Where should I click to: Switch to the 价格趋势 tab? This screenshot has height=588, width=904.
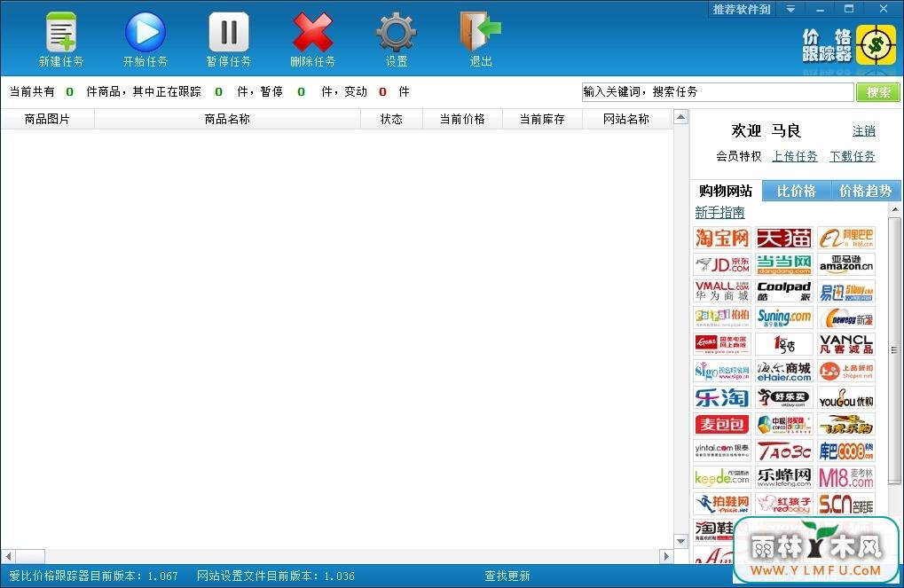[x=865, y=191]
